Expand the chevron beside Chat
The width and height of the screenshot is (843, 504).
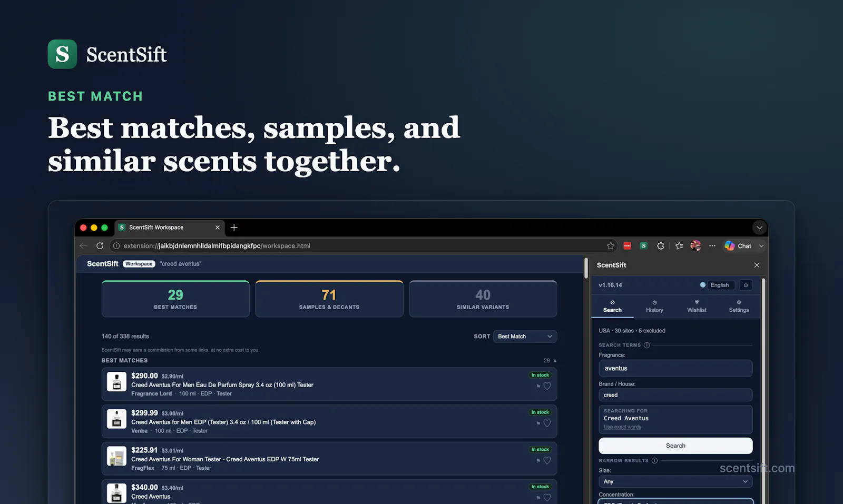point(761,246)
